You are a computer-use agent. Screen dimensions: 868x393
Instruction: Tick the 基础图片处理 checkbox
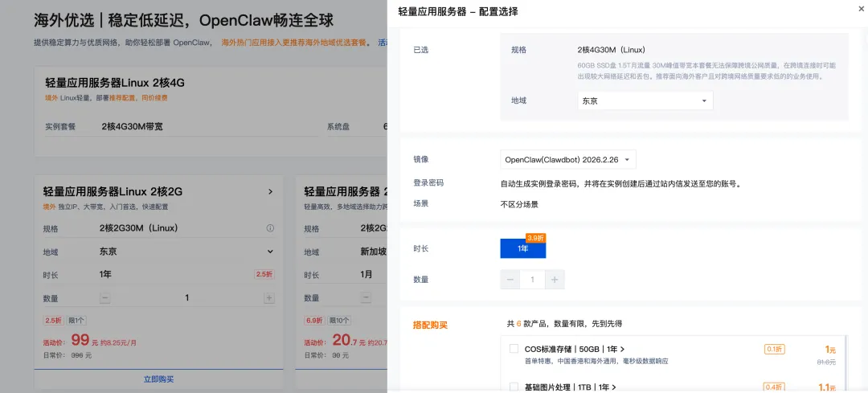point(514,387)
